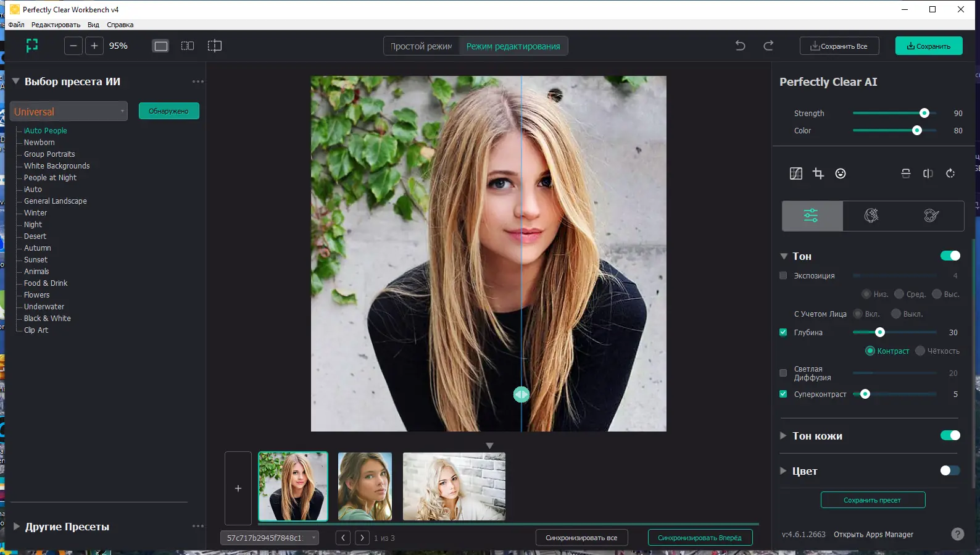Open help question mark icon

958,535
